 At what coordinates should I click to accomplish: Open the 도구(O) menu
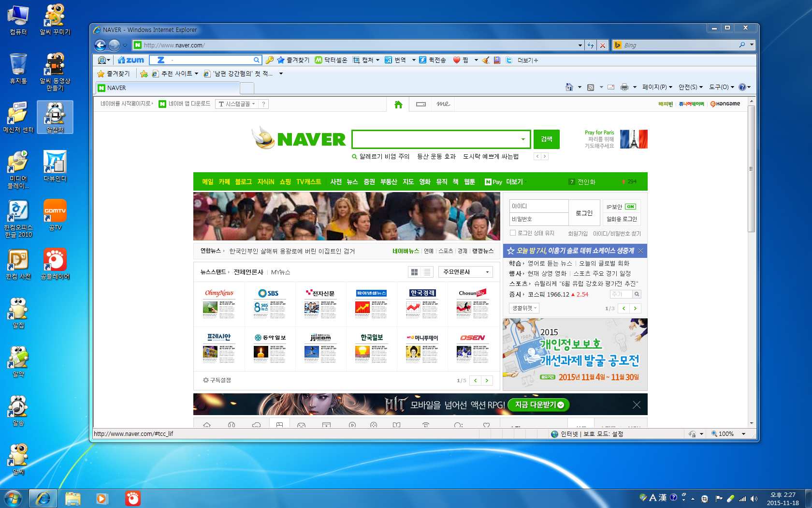[x=721, y=87]
